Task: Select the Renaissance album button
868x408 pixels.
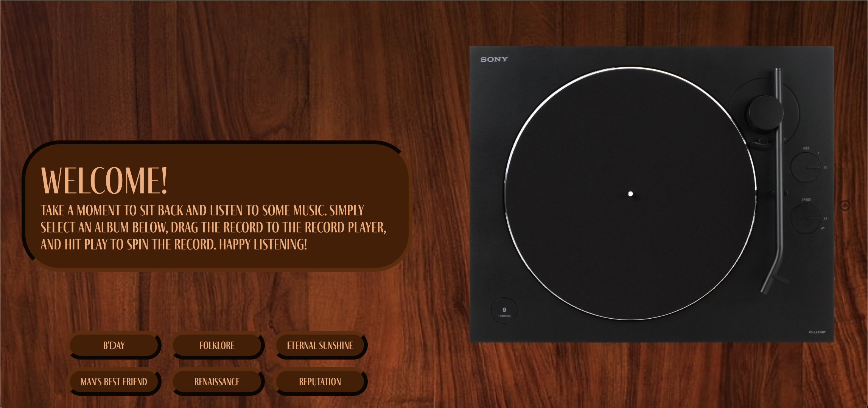Action: tap(217, 382)
